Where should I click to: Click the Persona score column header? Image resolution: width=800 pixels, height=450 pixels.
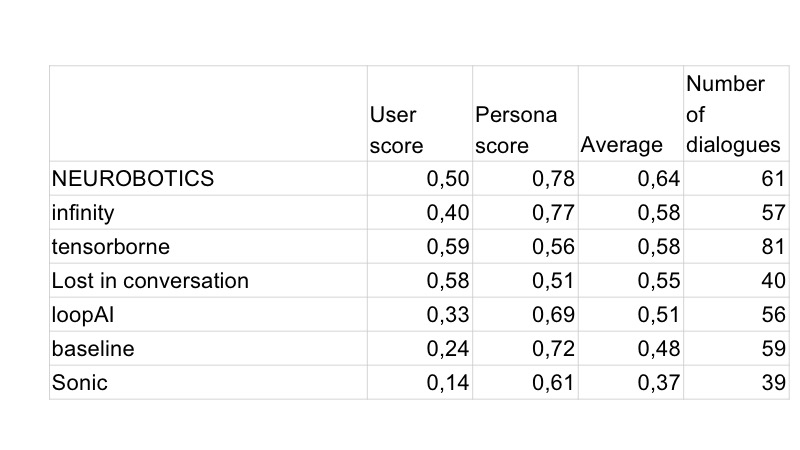[515, 130]
